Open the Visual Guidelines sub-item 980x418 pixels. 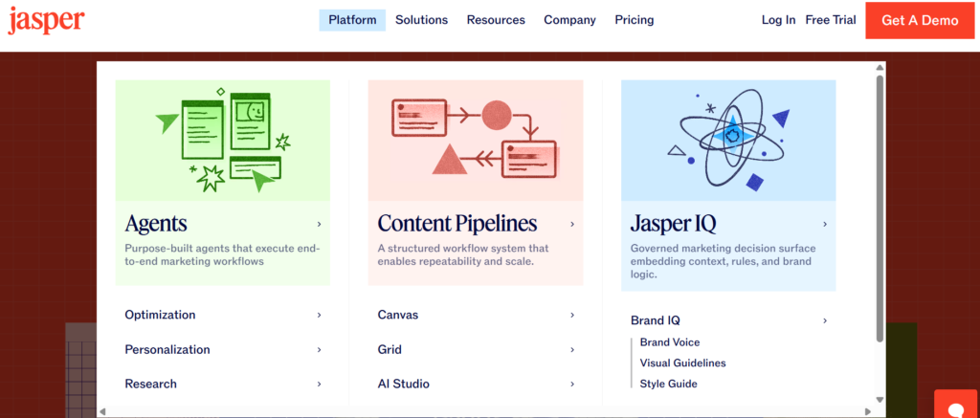683,363
